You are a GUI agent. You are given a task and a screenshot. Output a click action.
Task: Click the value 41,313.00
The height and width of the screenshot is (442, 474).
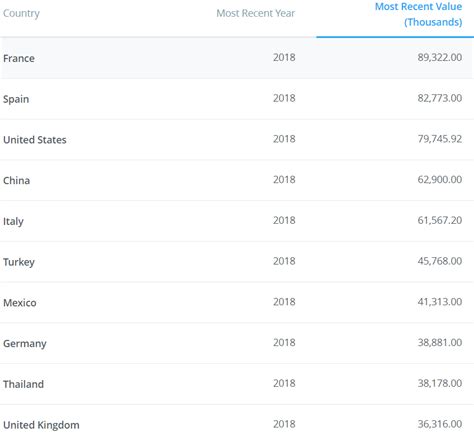tap(440, 302)
